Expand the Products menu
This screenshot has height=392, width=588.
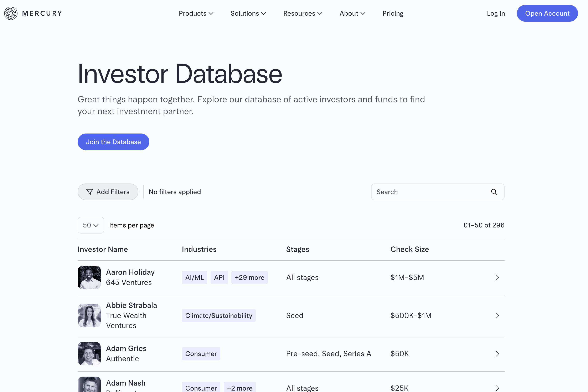[x=196, y=13]
